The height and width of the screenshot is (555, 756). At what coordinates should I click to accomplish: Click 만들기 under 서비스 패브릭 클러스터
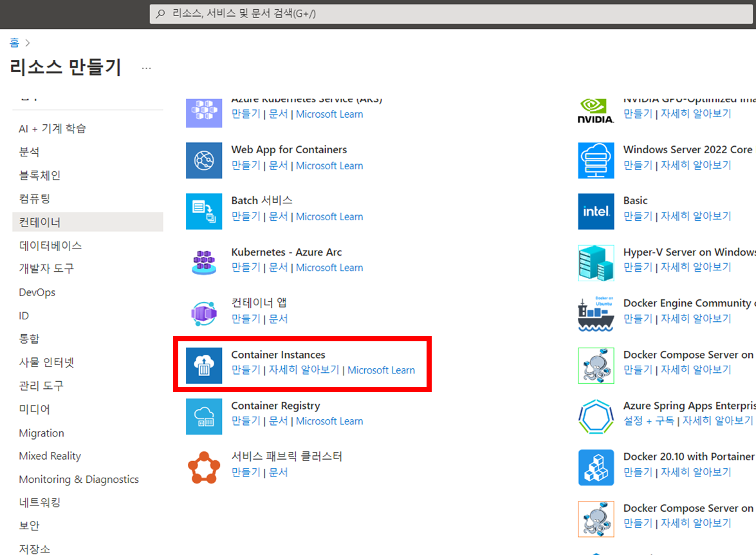[246, 473]
